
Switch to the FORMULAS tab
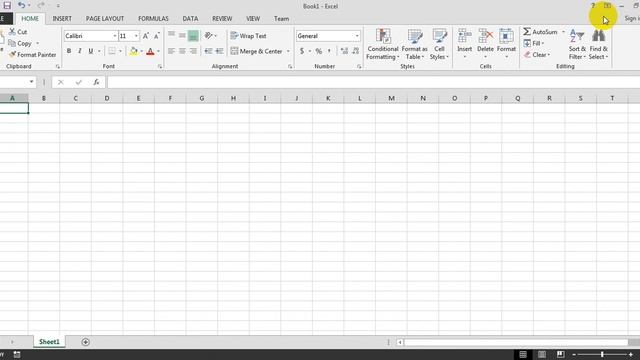[x=153, y=19]
